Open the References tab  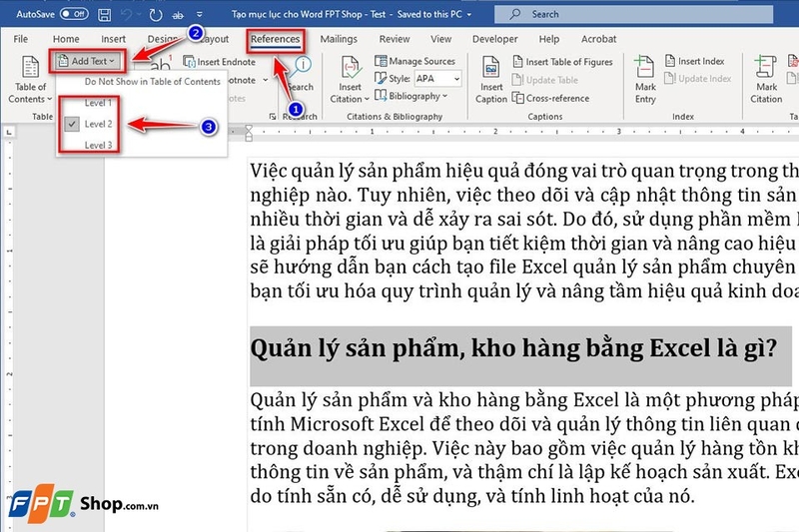276,39
